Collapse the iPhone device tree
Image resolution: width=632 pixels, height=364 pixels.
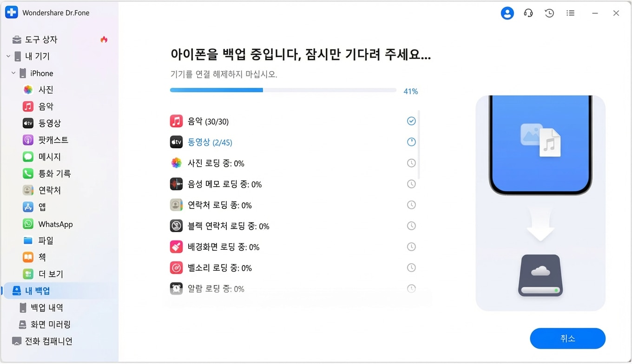[x=13, y=73]
